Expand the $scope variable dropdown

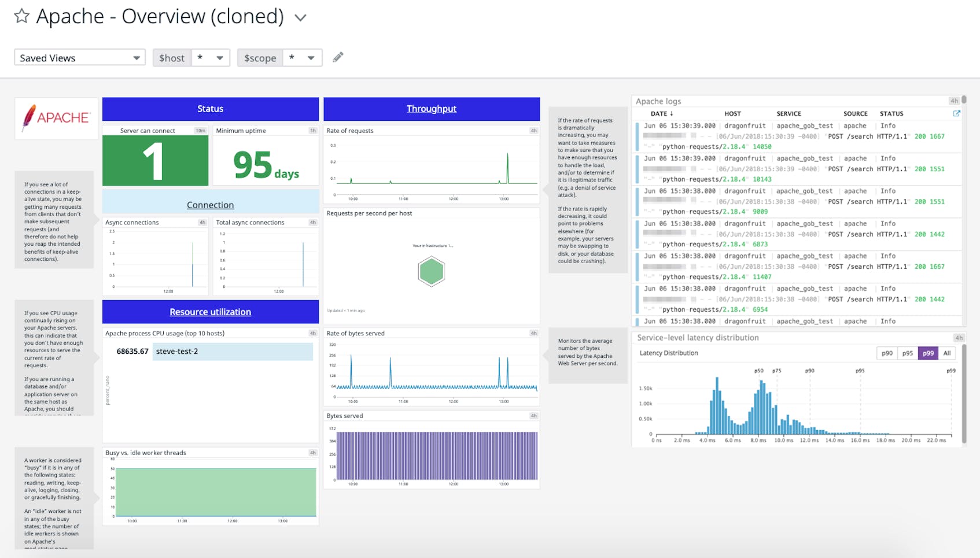pyautogui.click(x=311, y=57)
